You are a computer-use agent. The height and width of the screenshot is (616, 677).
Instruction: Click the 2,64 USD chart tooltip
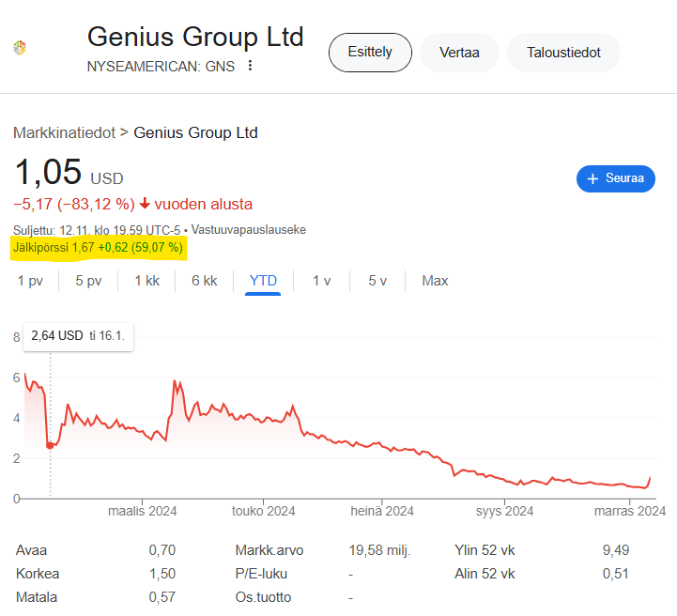79,336
